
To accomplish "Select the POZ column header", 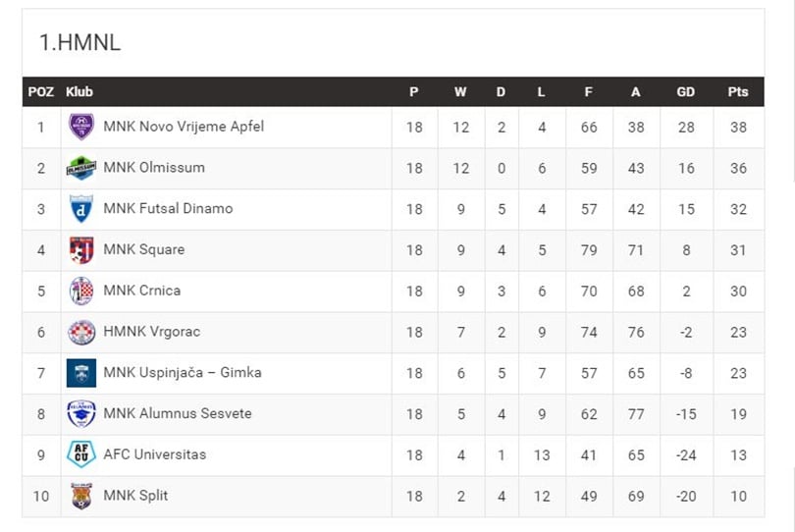I will (x=41, y=92).
